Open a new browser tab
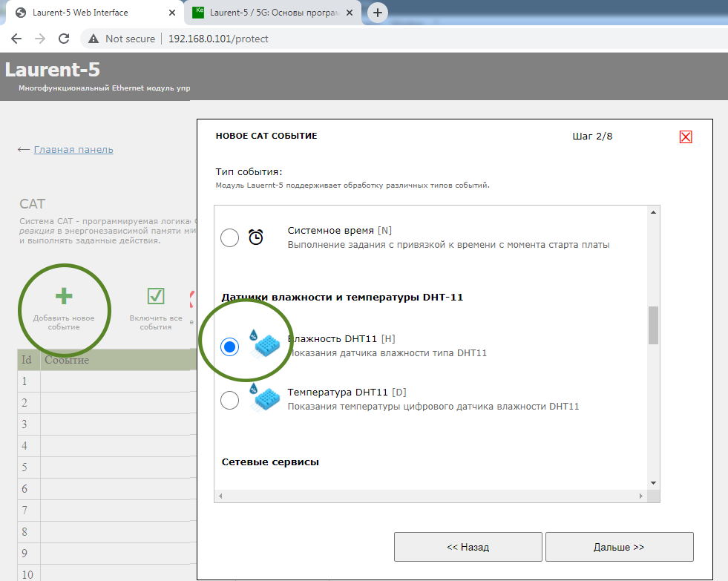Screen dimensions: 728x581 (378, 13)
